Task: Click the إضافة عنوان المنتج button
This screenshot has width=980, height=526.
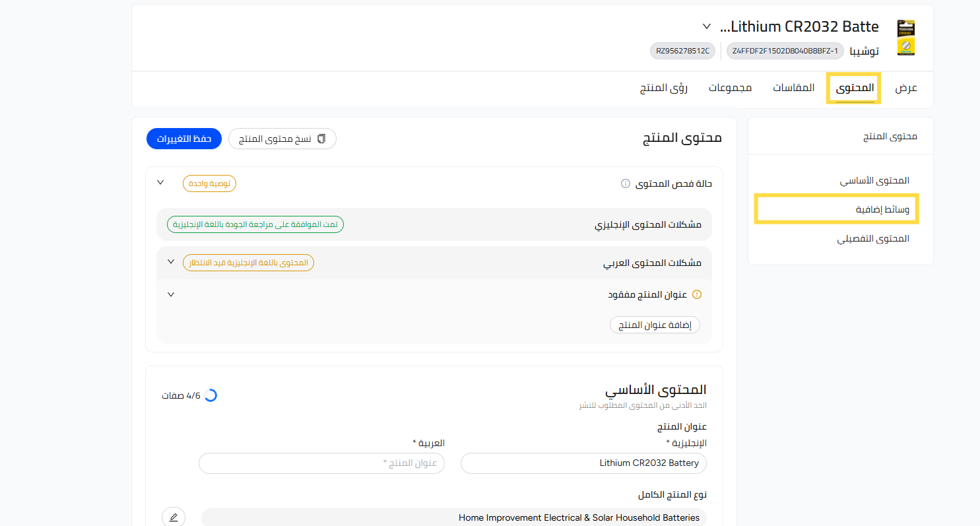Action: point(655,325)
